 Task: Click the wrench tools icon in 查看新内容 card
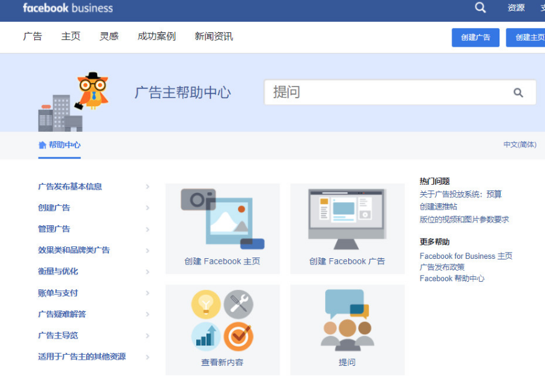239,304
